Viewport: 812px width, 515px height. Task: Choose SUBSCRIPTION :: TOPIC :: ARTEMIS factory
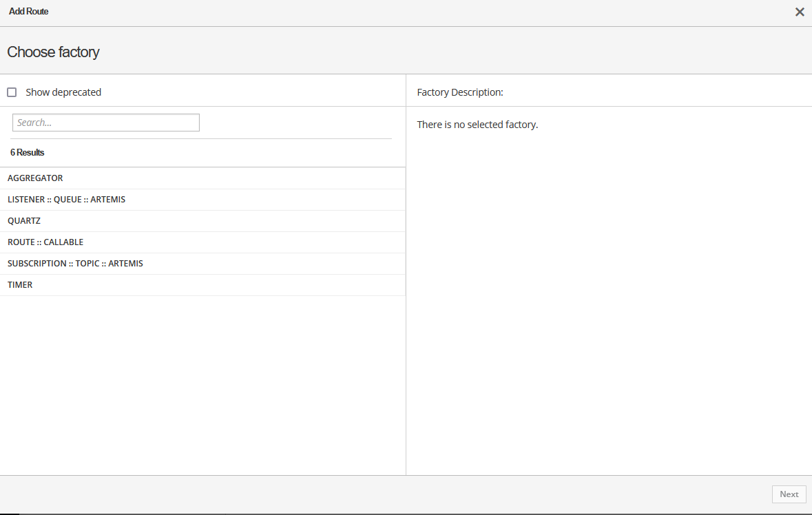(x=75, y=264)
